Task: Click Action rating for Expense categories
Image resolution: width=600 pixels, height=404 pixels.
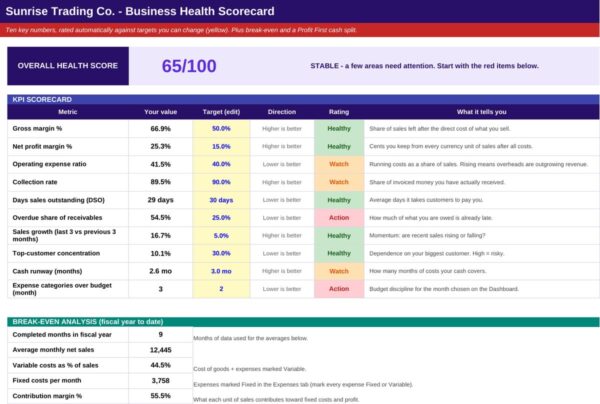Action: [339, 289]
